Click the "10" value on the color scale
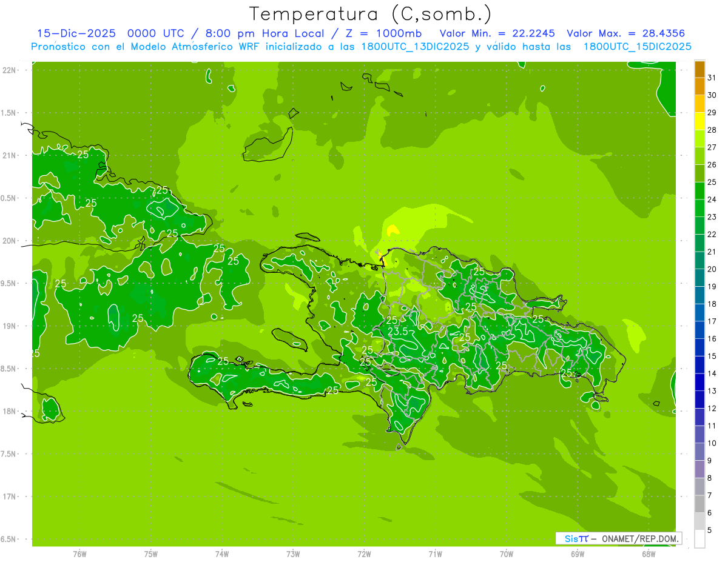The image size is (728, 562). point(712,443)
